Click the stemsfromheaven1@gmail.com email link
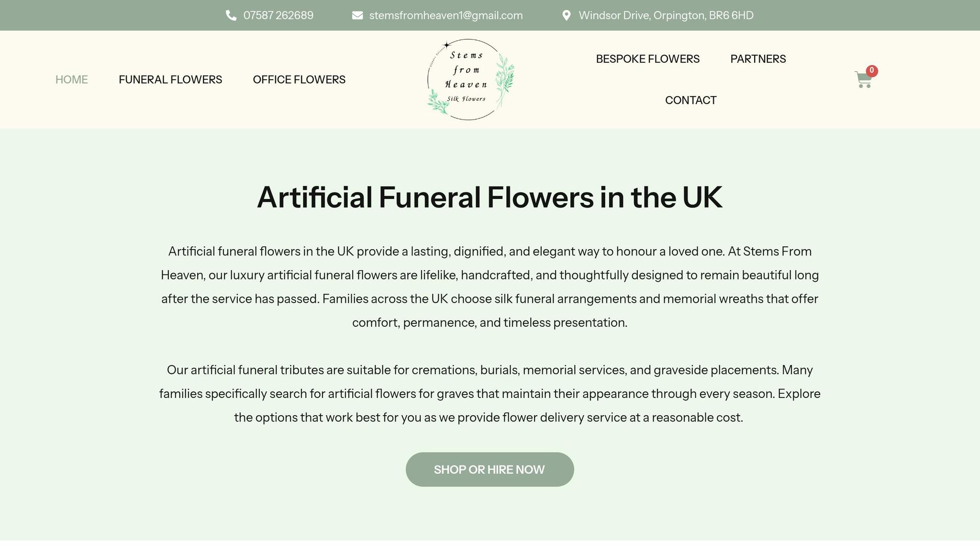Image resolution: width=980 pixels, height=551 pixels. [x=445, y=15]
